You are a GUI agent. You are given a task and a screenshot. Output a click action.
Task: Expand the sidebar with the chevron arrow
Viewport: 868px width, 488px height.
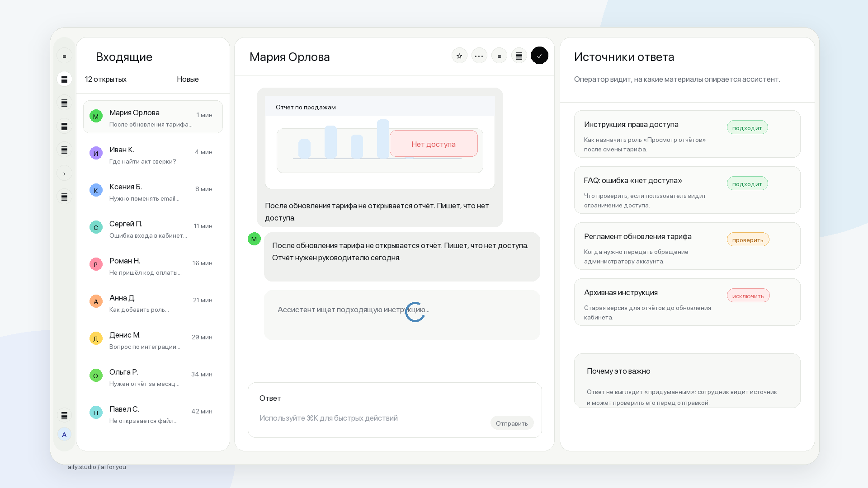(64, 174)
